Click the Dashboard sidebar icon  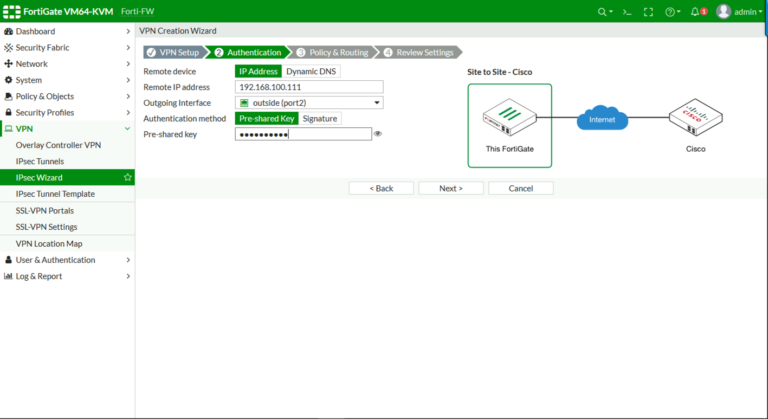point(8,31)
